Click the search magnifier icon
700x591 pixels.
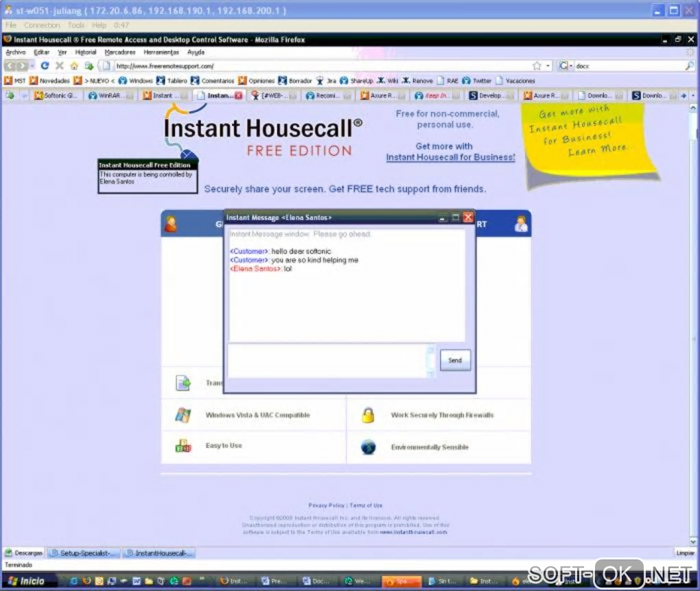click(x=689, y=66)
